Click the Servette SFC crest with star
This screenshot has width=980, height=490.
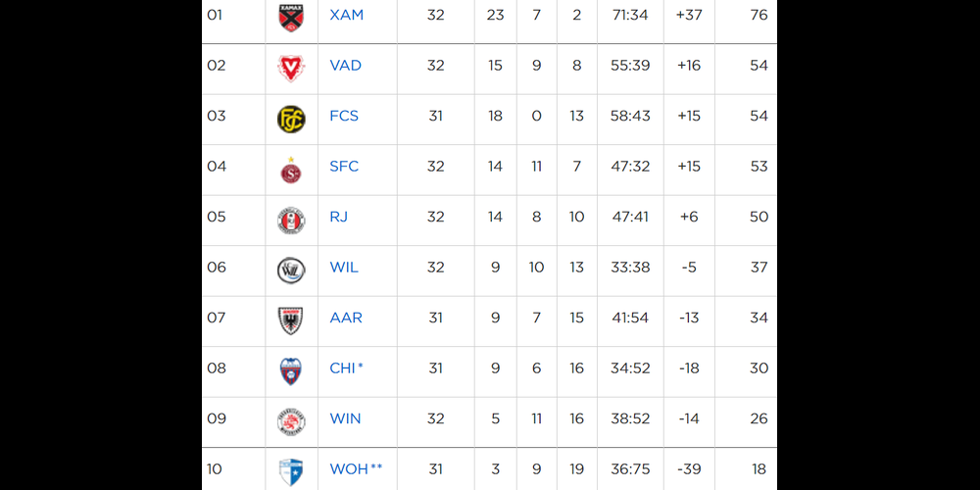(x=291, y=170)
